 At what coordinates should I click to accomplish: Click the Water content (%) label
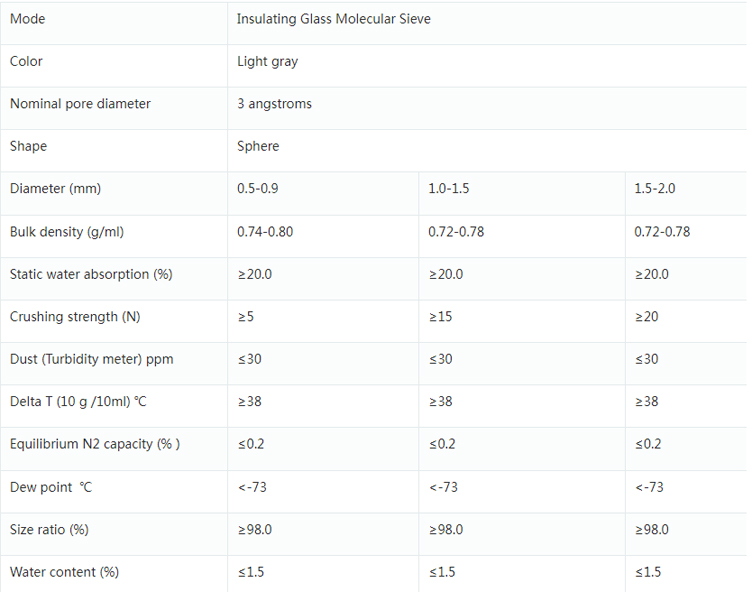[65, 572]
